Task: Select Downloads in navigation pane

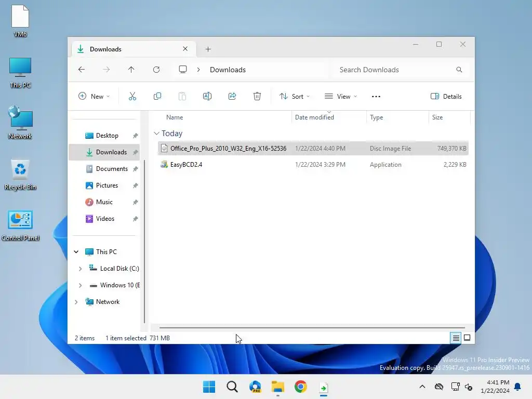Action: [x=104, y=152]
